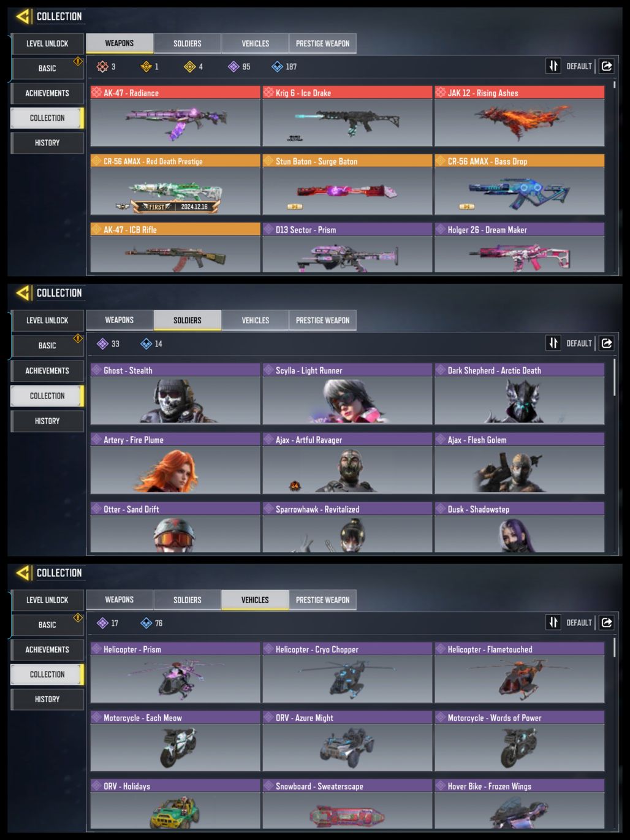This screenshot has height=840, width=630.
Task: Click the yellow back arrow in the bottom Collection header
Action: 23,573
